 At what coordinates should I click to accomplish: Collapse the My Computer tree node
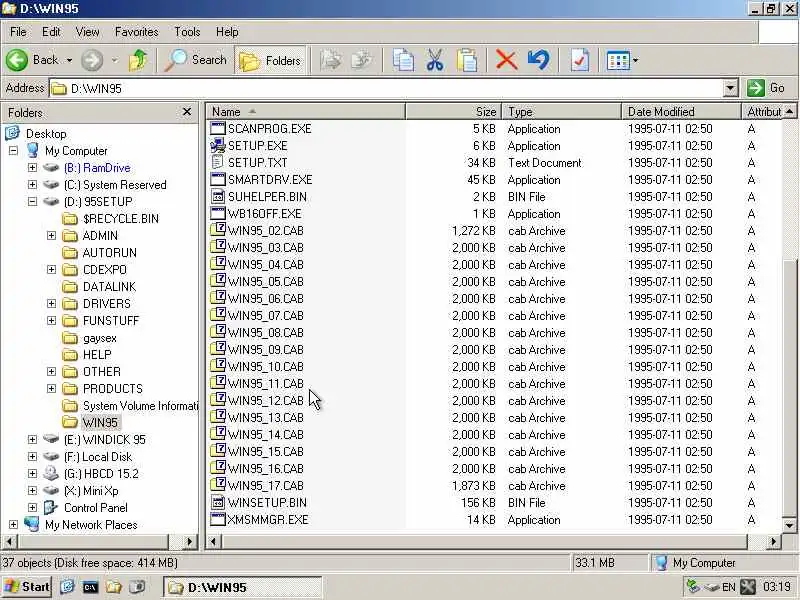click(x=13, y=151)
